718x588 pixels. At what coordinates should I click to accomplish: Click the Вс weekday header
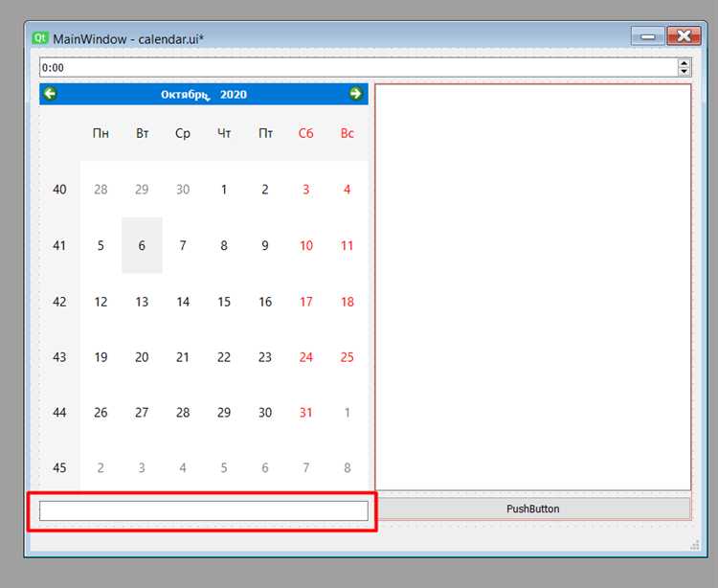click(348, 133)
